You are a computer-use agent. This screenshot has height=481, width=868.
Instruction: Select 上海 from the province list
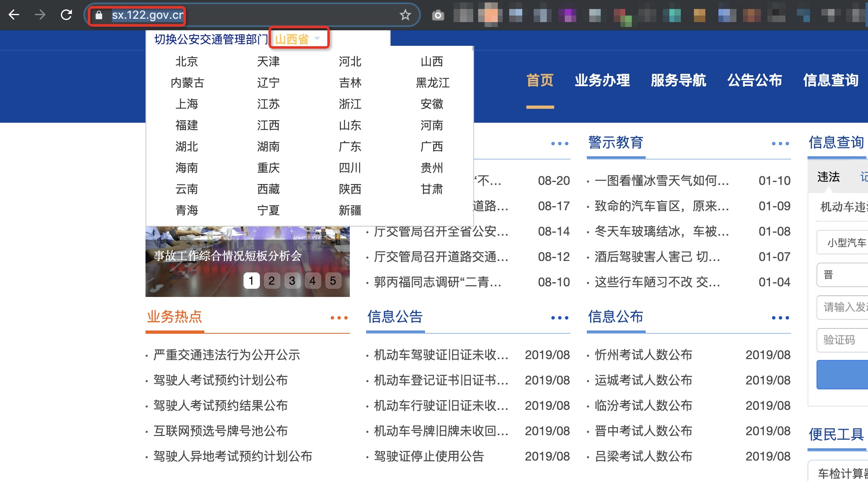(x=187, y=104)
